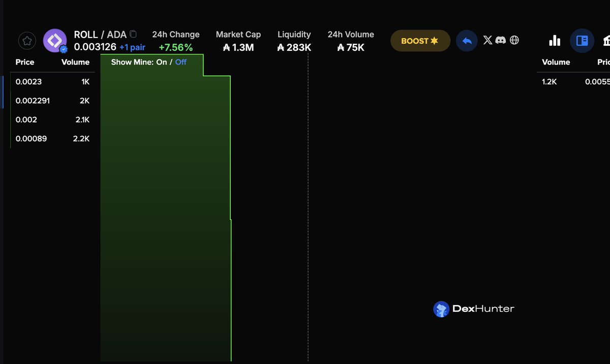Select the 0.002291 price row
Viewport: 610px width, 364px height.
pyautogui.click(x=52, y=101)
